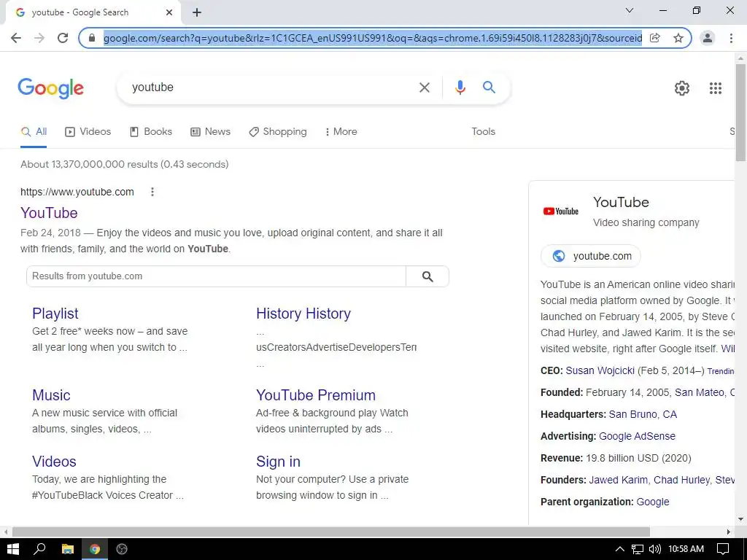Share this page using the share icon
This screenshot has width=747, height=560.
tap(655, 38)
